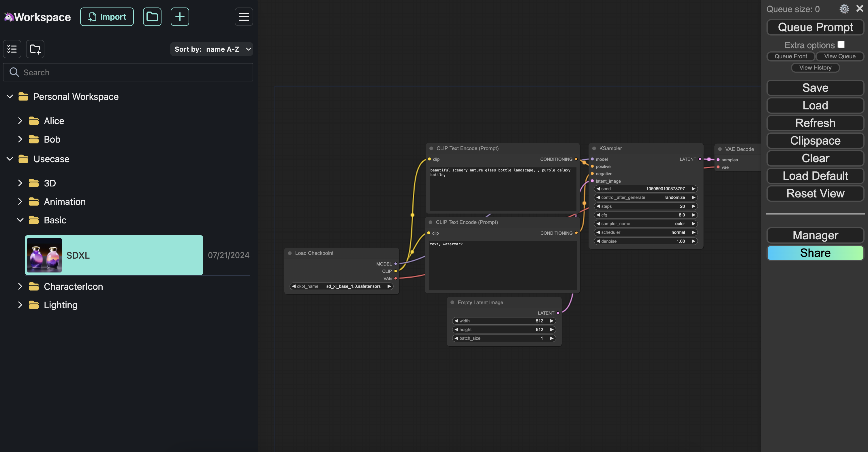Collapse the Empty Latent Image node dot

pyautogui.click(x=452, y=302)
